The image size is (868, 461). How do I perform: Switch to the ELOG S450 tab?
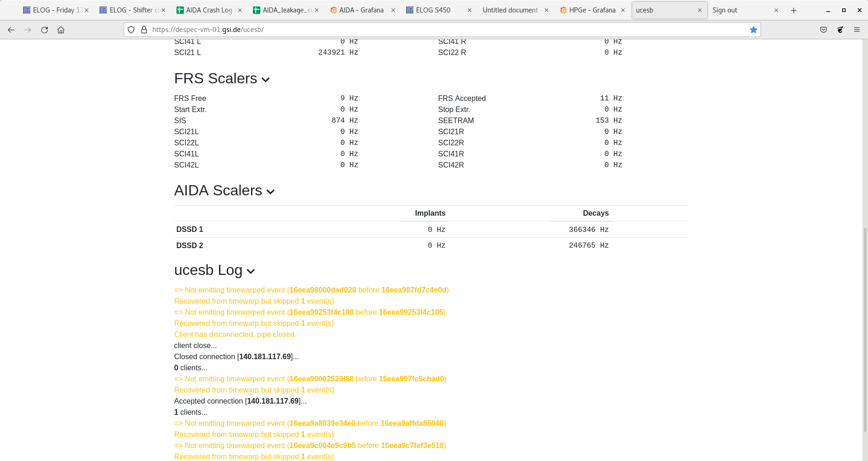433,10
